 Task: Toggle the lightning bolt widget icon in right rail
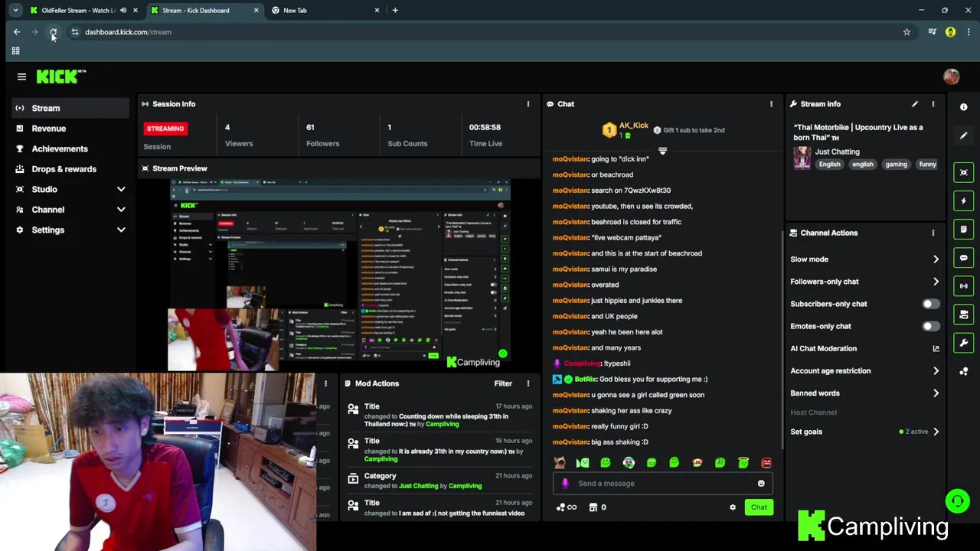tap(964, 201)
